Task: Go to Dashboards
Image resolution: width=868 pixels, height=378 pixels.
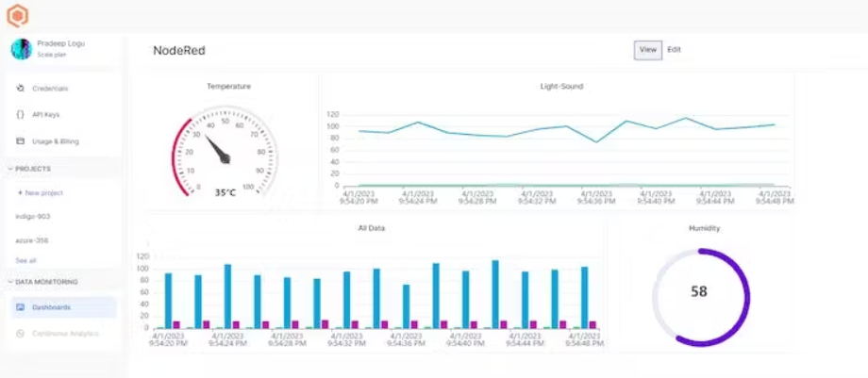Action: tap(63, 307)
